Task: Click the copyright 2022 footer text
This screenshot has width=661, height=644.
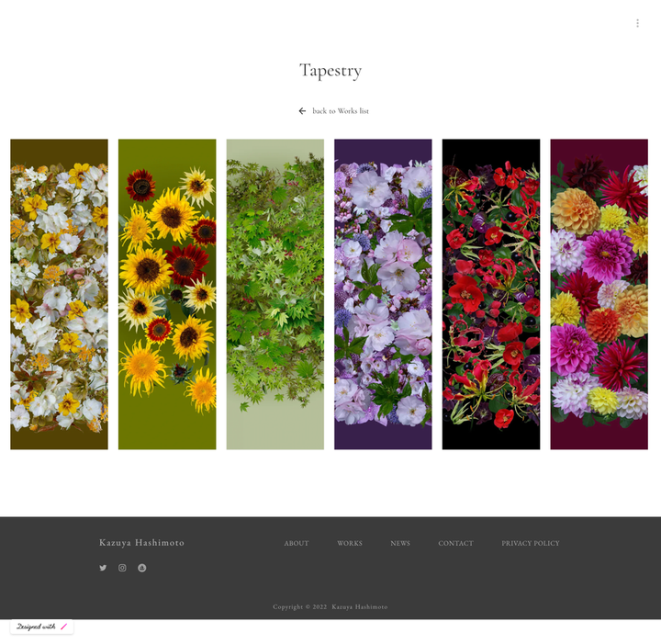Action: coord(330,607)
